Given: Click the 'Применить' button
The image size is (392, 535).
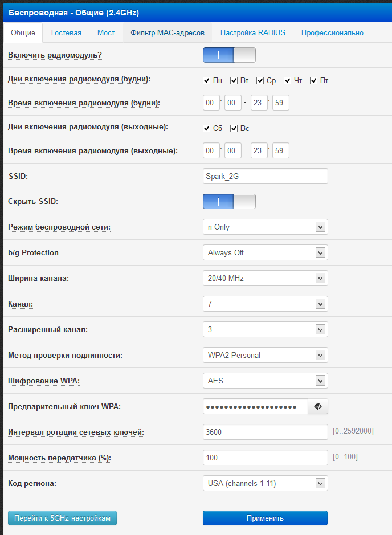Looking at the screenshot, I should [x=265, y=518].
